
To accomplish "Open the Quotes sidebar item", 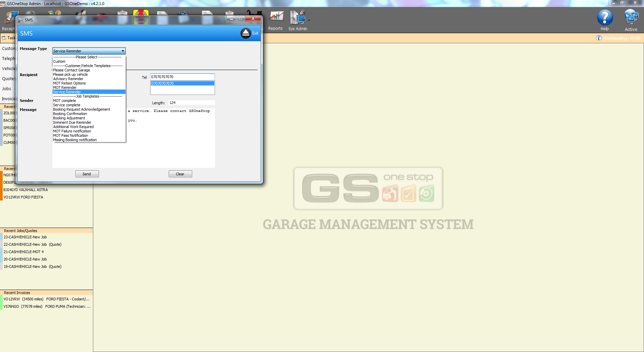I will pyautogui.click(x=8, y=79).
